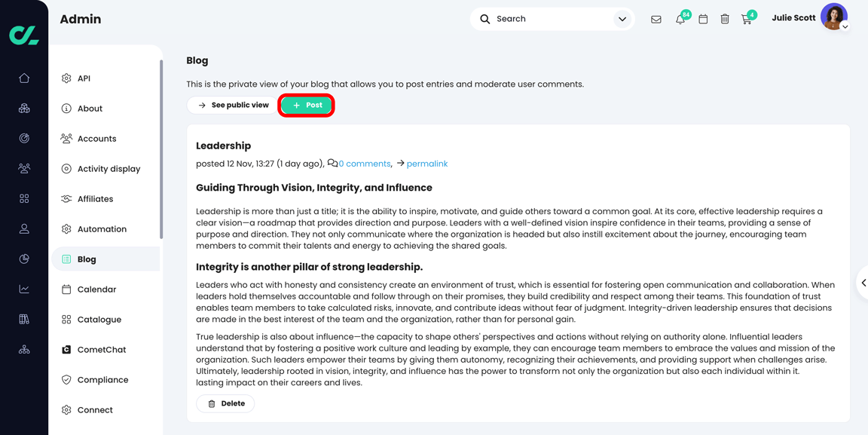Select the home icon in the sidebar

pyautogui.click(x=23, y=78)
